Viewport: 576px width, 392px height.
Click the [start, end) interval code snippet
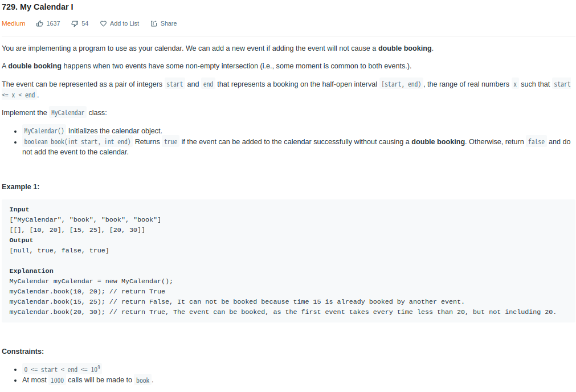click(x=401, y=84)
